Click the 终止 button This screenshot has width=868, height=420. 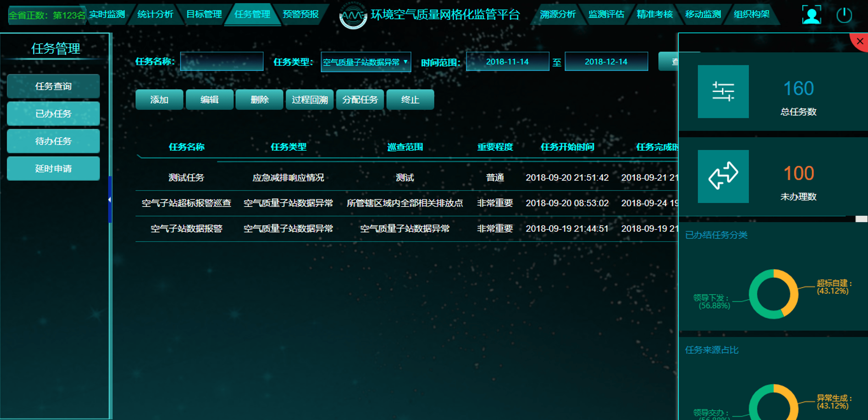410,100
